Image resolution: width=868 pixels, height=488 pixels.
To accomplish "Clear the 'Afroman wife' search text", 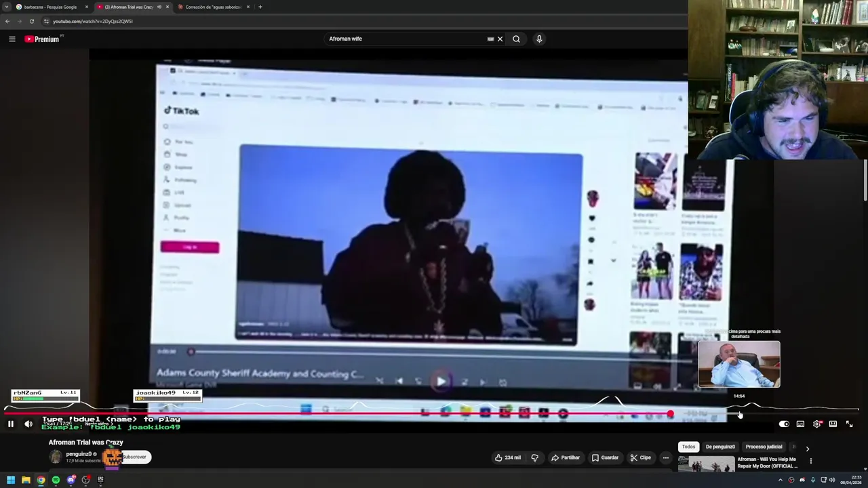I will click(500, 39).
